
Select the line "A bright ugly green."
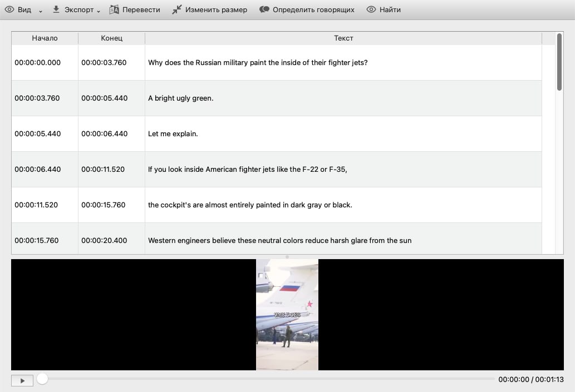pyautogui.click(x=181, y=98)
